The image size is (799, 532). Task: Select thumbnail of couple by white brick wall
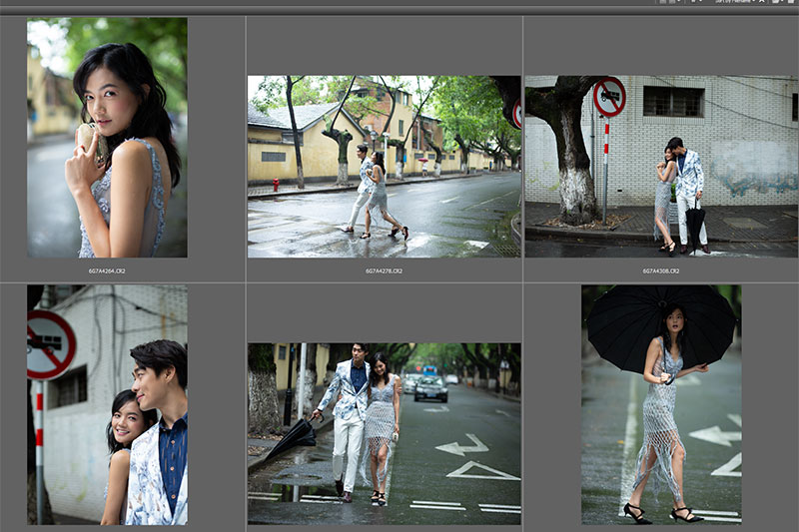pyautogui.click(x=661, y=167)
